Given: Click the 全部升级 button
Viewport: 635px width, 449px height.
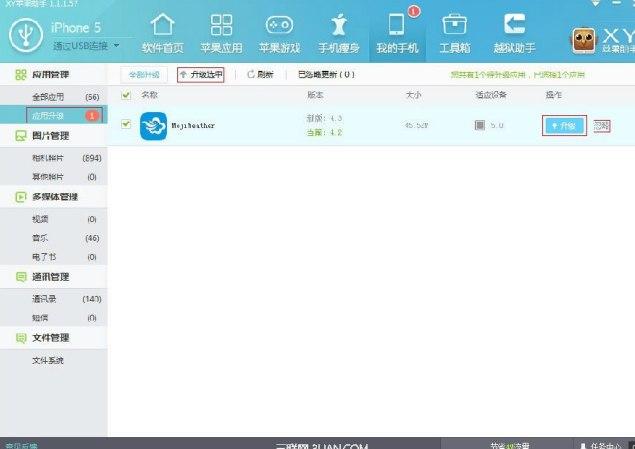Looking at the screenshot, I should 144,74.
